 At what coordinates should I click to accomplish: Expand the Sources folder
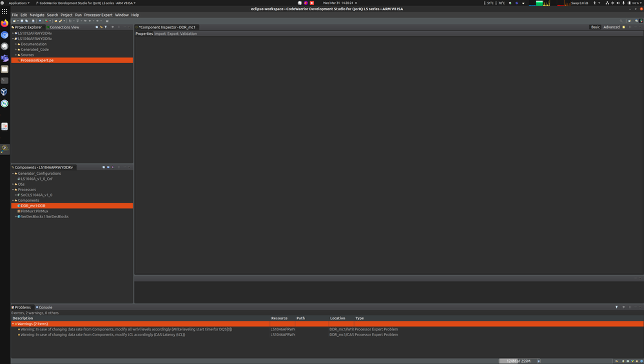click(x=16, y=55)
